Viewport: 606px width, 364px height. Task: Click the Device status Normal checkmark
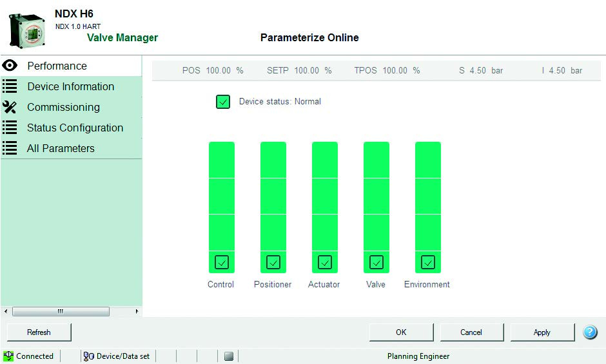223,102
